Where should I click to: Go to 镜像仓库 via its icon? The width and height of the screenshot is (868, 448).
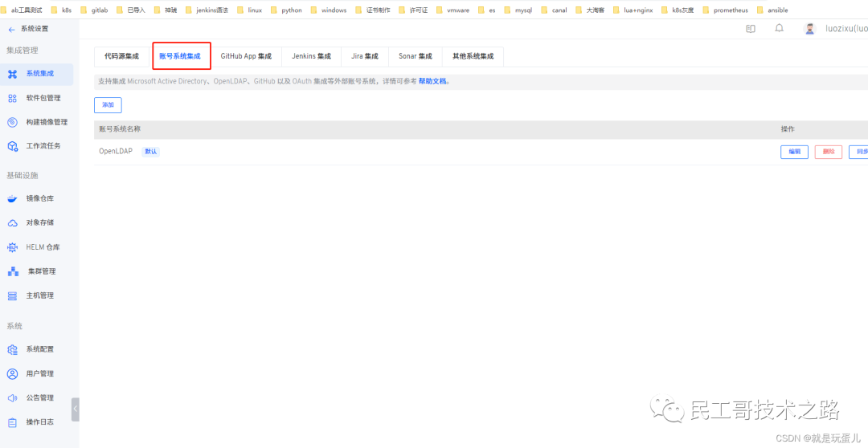12,198
